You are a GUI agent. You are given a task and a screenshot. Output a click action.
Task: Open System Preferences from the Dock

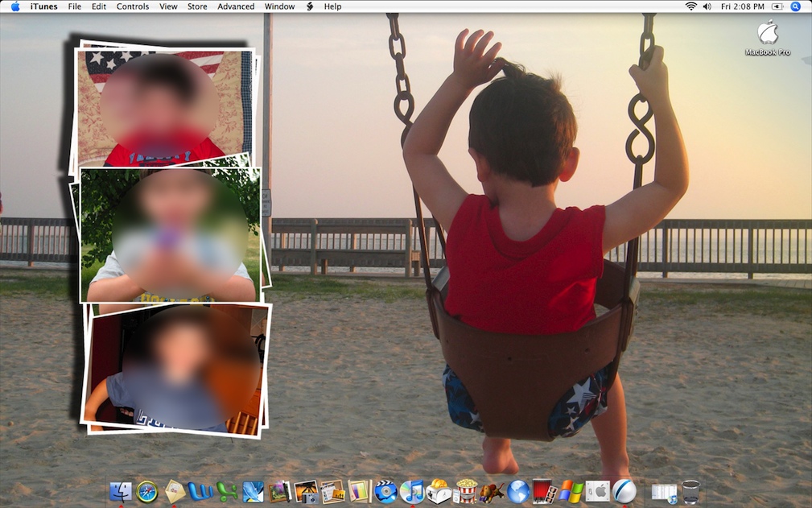click(x=598, y=491)
